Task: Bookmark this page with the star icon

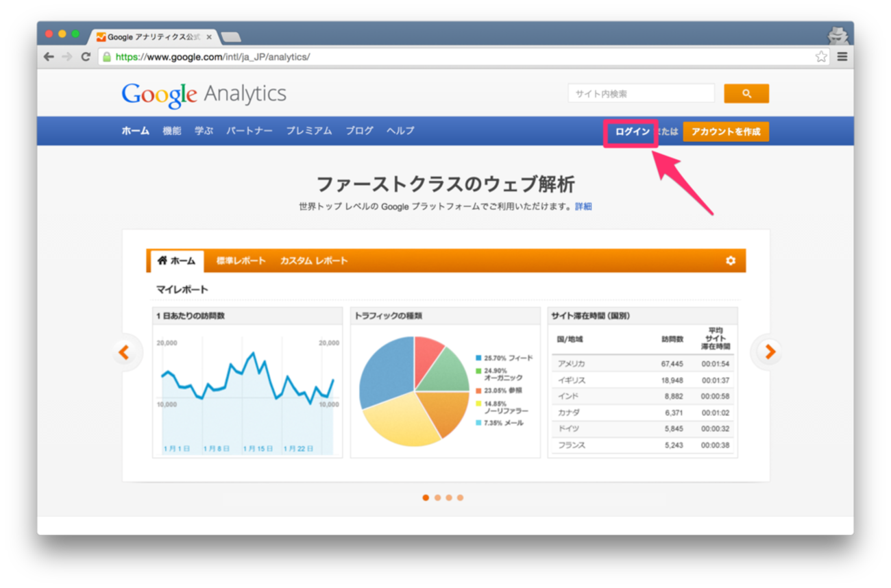Action: [x=821, y=57]
